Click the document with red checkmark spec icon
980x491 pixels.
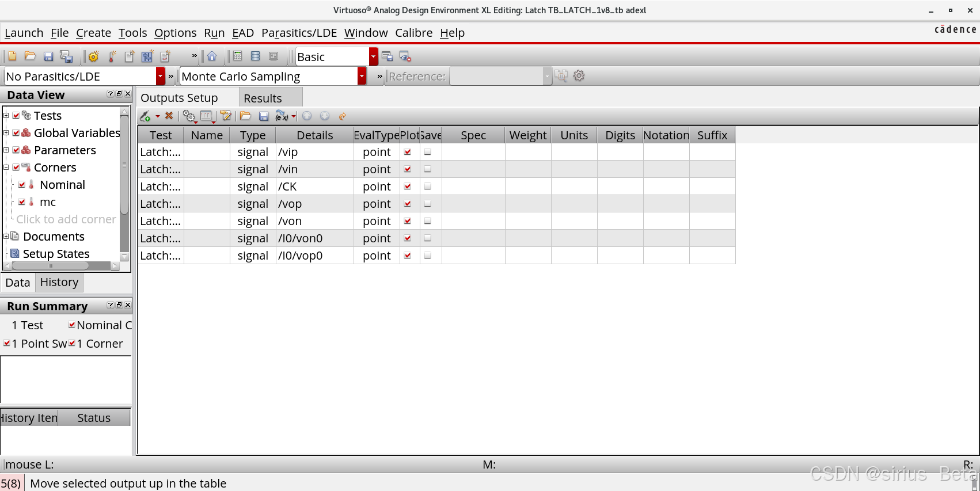165,56
